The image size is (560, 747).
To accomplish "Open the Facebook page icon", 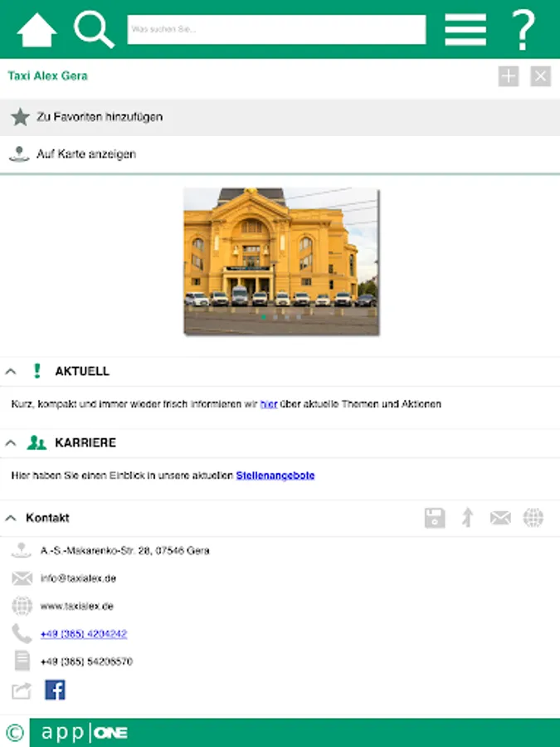I will [x=55, y=690].
